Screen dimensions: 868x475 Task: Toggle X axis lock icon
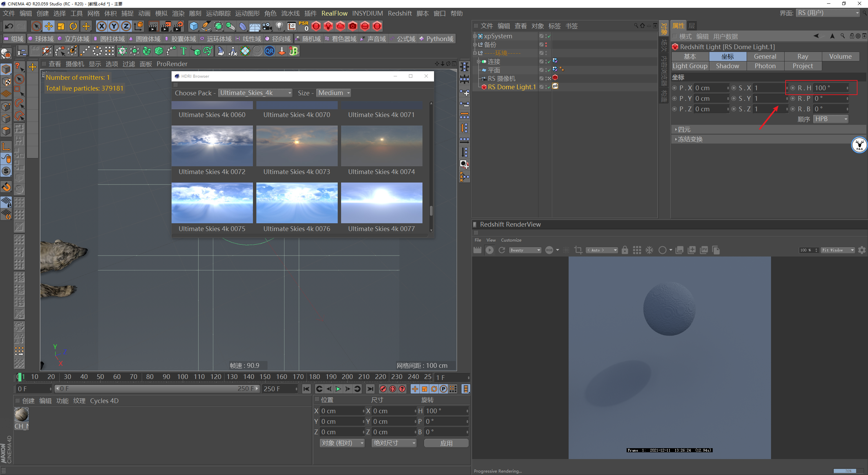click(x=101, y=26)
